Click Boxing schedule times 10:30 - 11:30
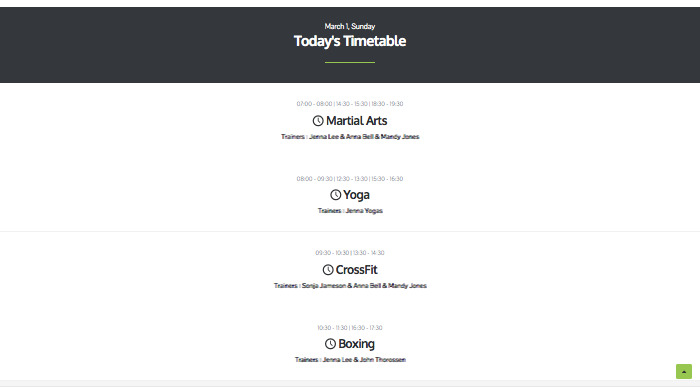 click(x=350, y=328)
